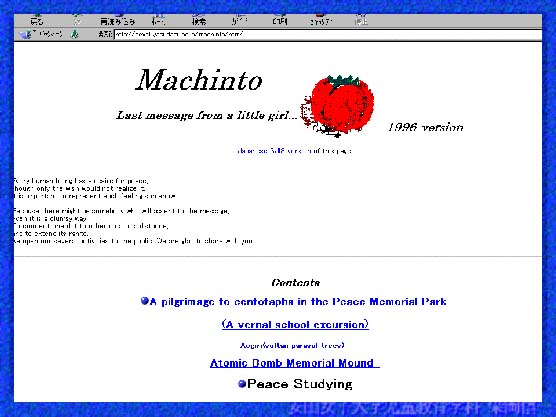Open 'Atomic Bomb Memorial Mound' link
This screenshot has height=417, width=556.
pyautogui.click(x=295, y=363)
